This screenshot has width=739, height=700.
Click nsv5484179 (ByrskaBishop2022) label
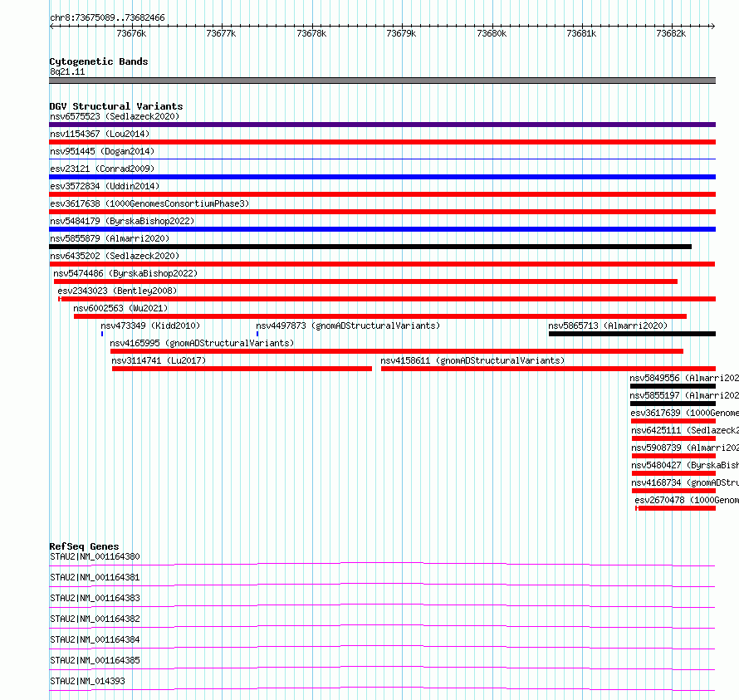point(122,221)
